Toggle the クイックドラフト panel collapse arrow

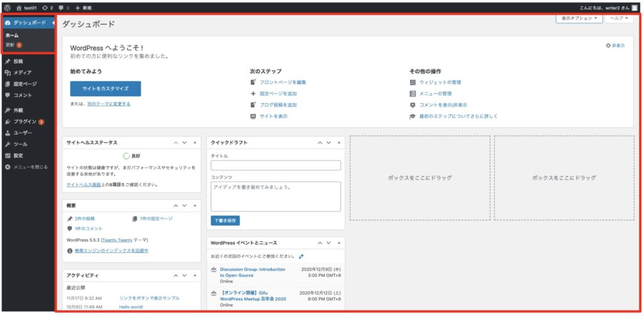(x=338, y=143)
